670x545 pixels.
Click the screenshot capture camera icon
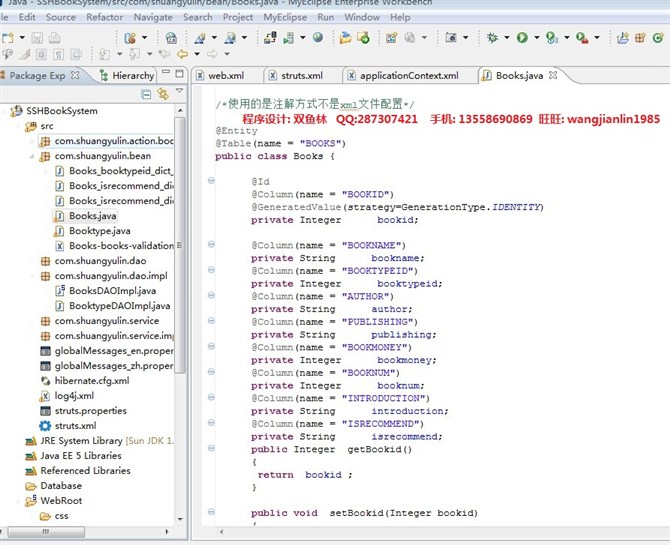pyautogui.click(x=451, y=38)
